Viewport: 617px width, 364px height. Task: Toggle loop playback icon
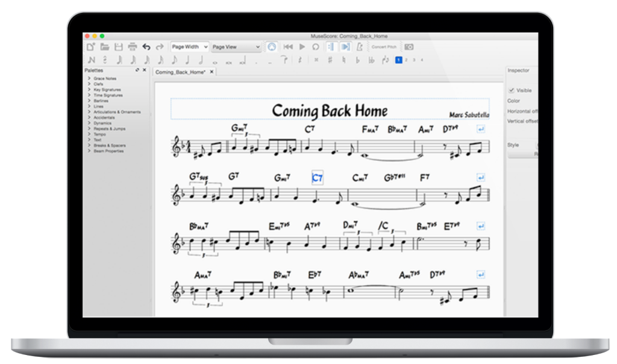(315, 47)
